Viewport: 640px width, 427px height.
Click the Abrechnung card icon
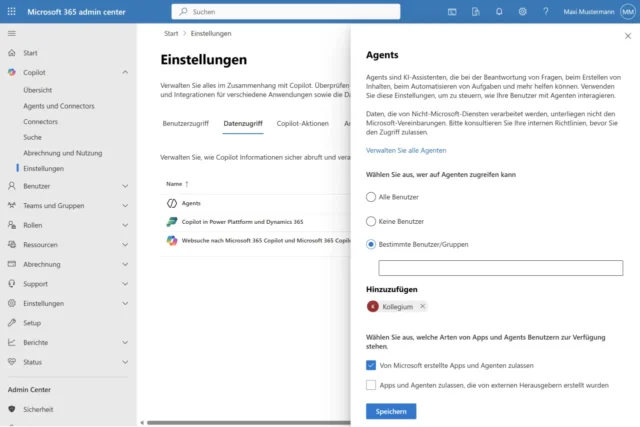pyautogui.click(x=12, y=264)
